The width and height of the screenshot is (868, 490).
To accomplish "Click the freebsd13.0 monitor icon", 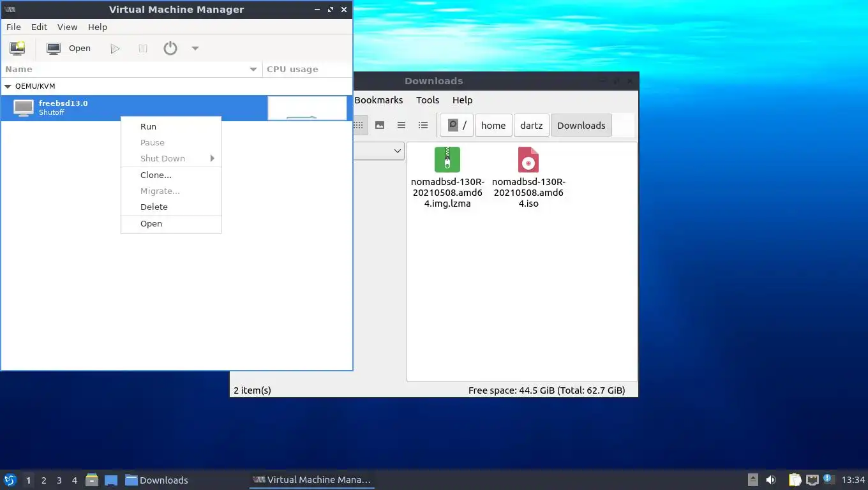I will tap(24, 108).
